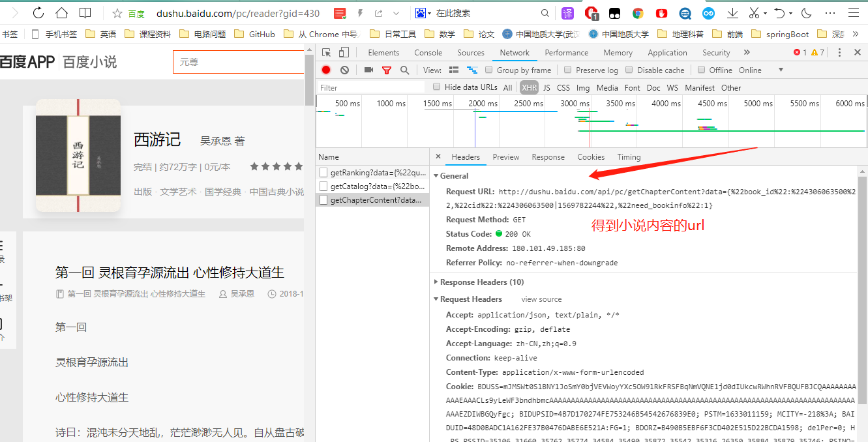Toggle Hide data URLs checkbox

pyautogui.click(x=437, y=87)
